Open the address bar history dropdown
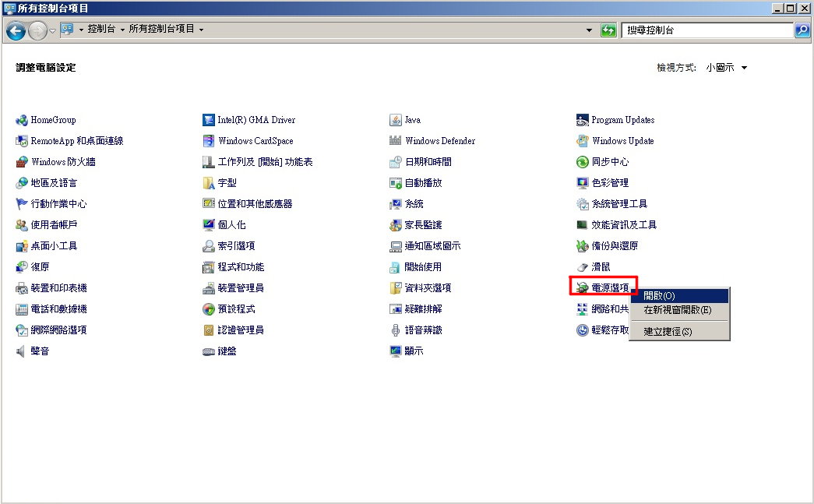The image size is (814, 504). point(589,30)
